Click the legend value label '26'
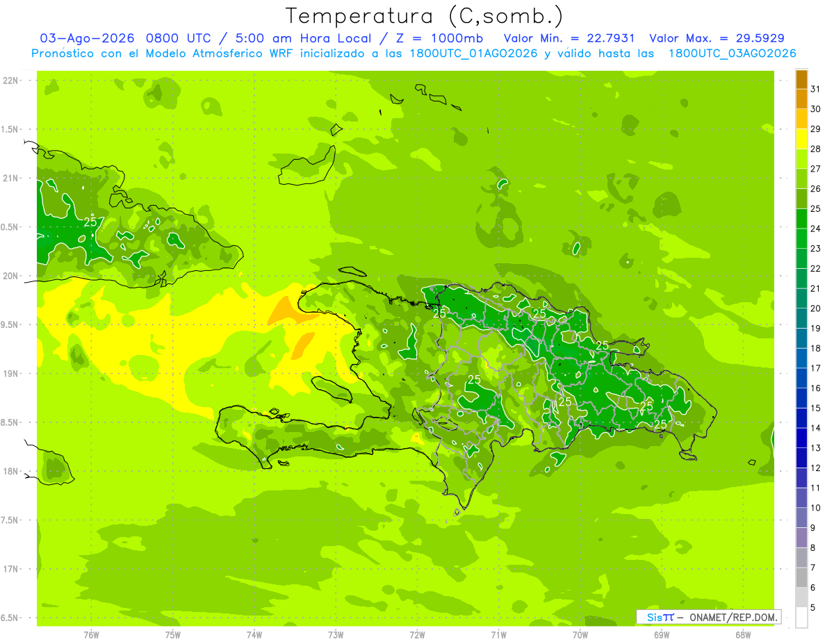834x644 pixels. (815, 188)
